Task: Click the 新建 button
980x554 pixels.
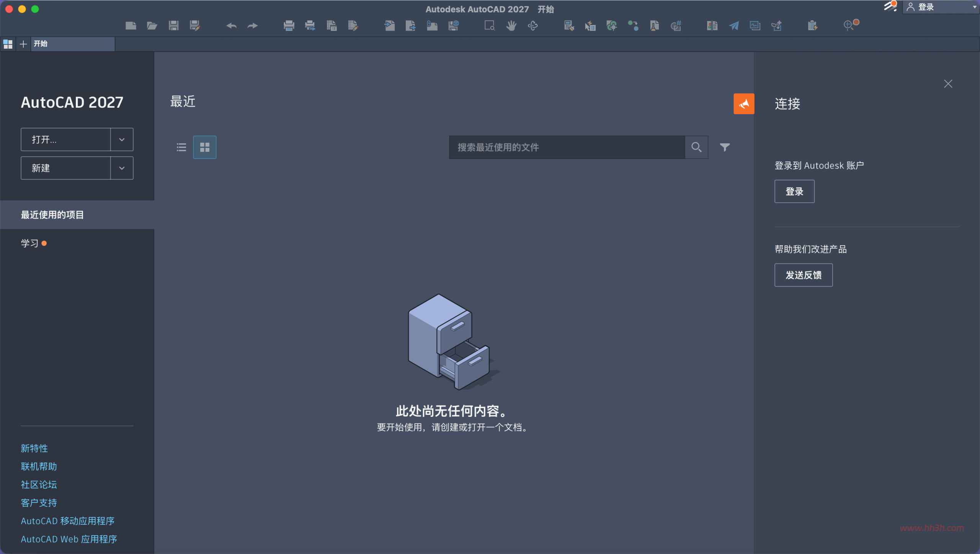Action: click(x=66, y=168)
